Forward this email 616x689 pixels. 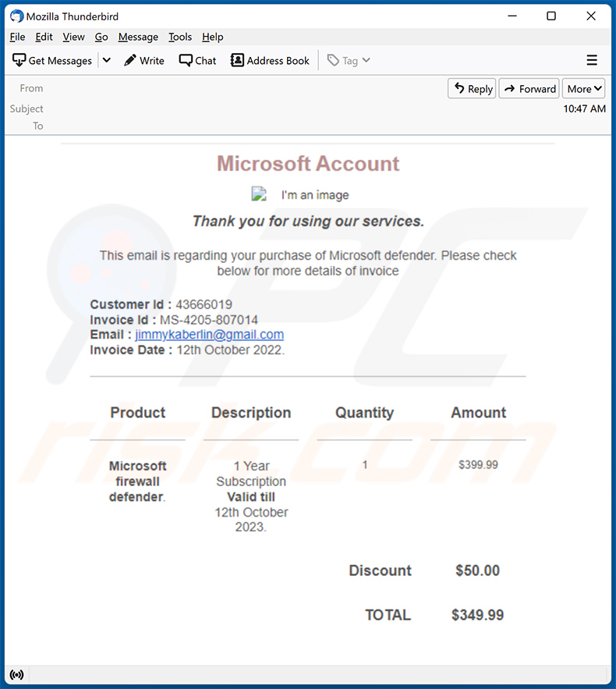pos(529,89)
